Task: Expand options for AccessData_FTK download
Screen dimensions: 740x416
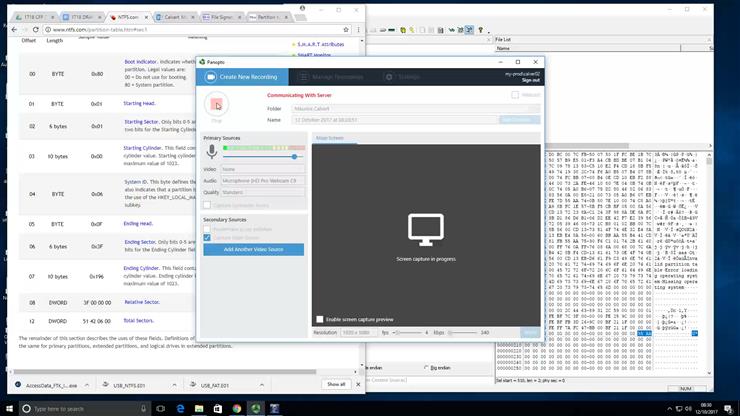Action: 87,385
